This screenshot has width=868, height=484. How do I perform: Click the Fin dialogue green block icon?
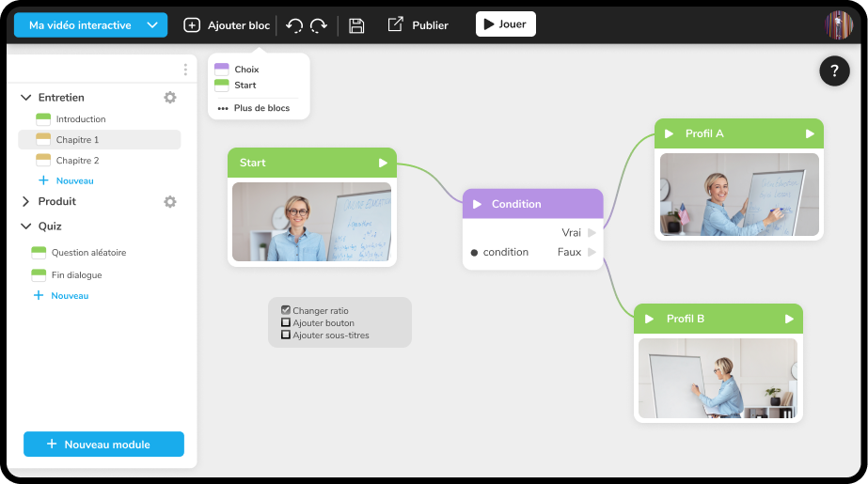(39, 275)
